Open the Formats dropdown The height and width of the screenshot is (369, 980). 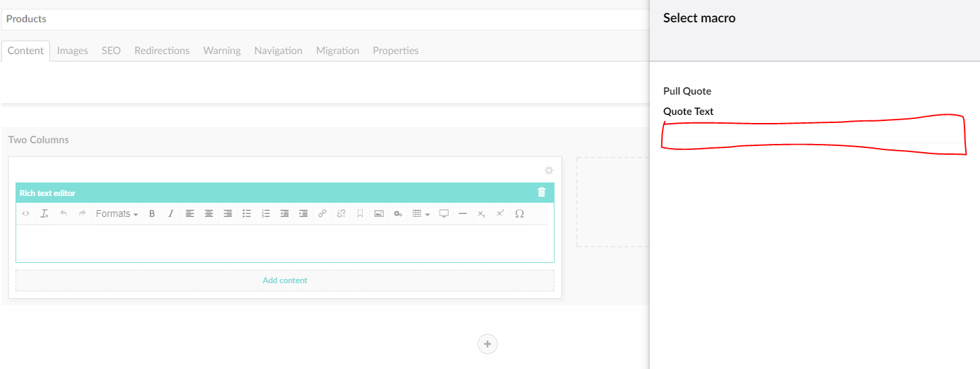(x=116, y=214)
